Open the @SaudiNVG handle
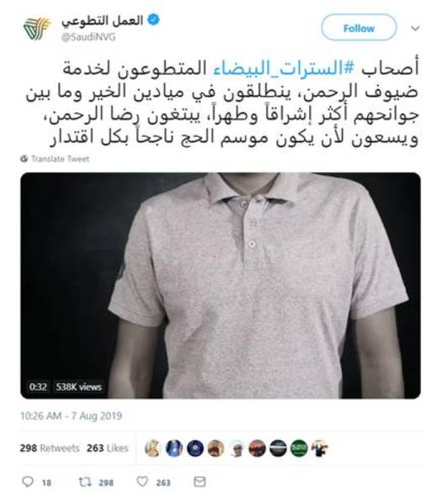 coord(88,37)
